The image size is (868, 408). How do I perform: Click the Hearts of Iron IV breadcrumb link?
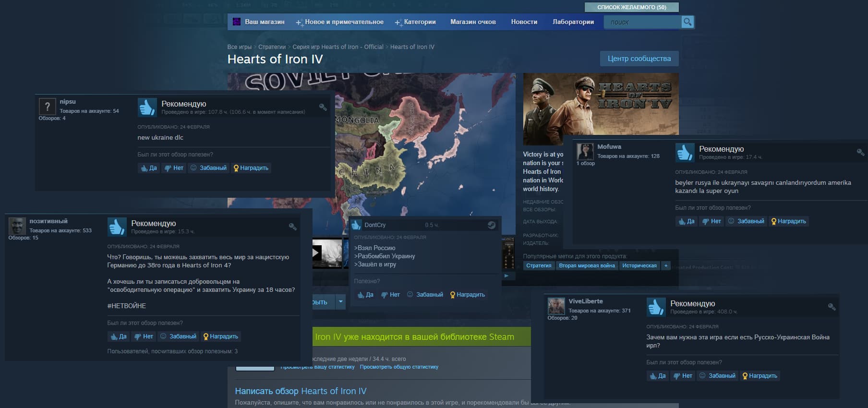(x=412, y=47)
